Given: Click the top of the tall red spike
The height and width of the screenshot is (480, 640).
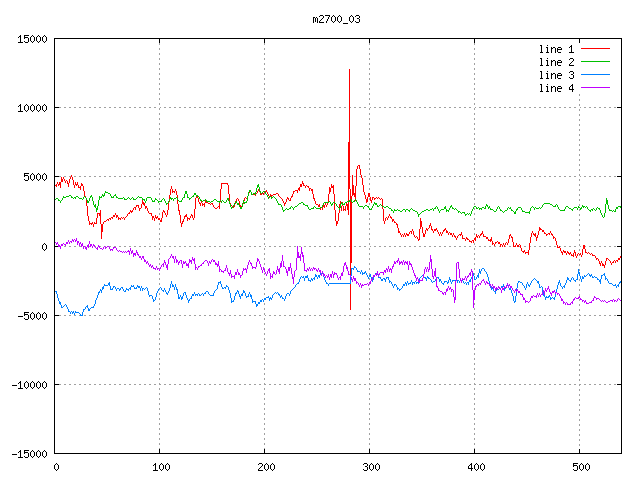Looking at the screenshot, I should pyautogui.click(x=349, y=70).
